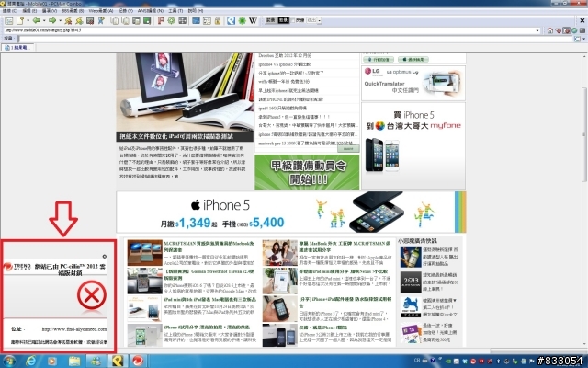Open the Web menu in the menu bar

tap(100, 11)
